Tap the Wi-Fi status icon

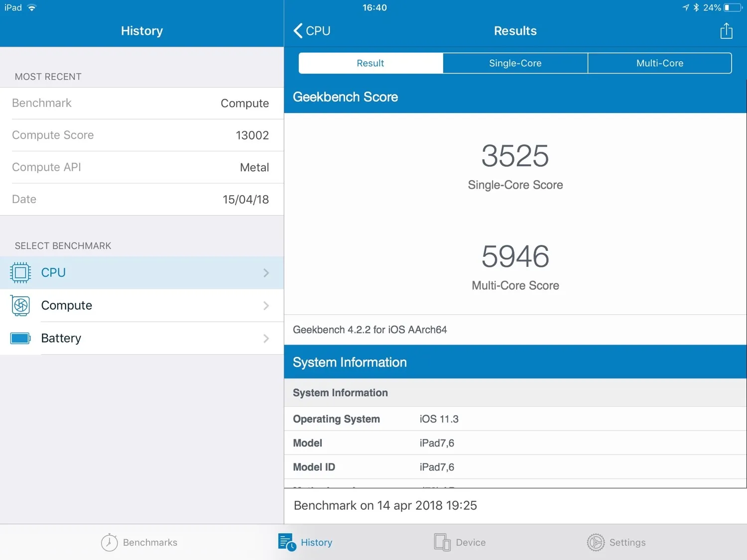[x=32, y=7]
